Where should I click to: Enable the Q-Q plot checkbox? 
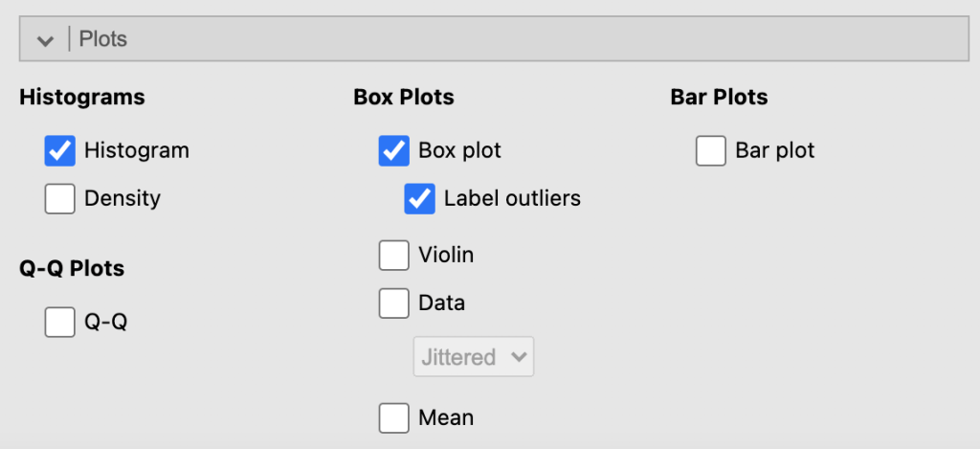click(x=60, y=322)
